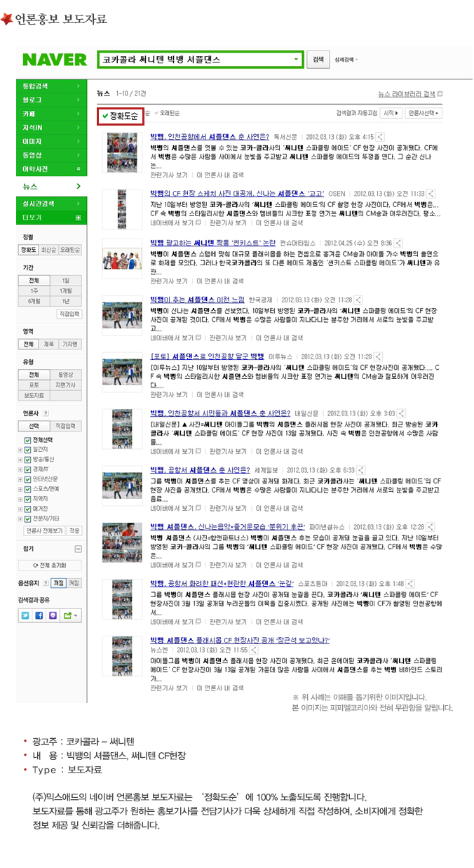Share the 스포츠동아 article via share icon
Image resolution: width=474 pixels, height=868 pixels.
coord(410,583)
